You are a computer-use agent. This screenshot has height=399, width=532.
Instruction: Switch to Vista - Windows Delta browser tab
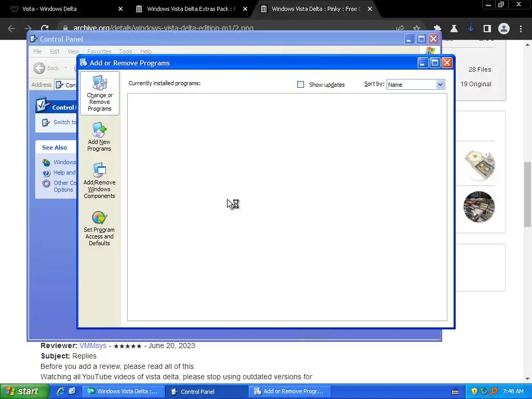64,9
